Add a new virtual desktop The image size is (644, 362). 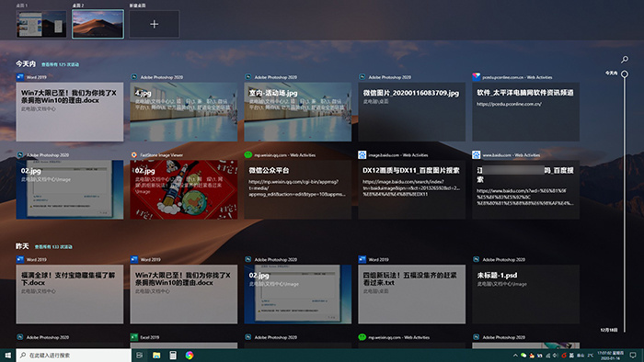[x=155, y=24]
